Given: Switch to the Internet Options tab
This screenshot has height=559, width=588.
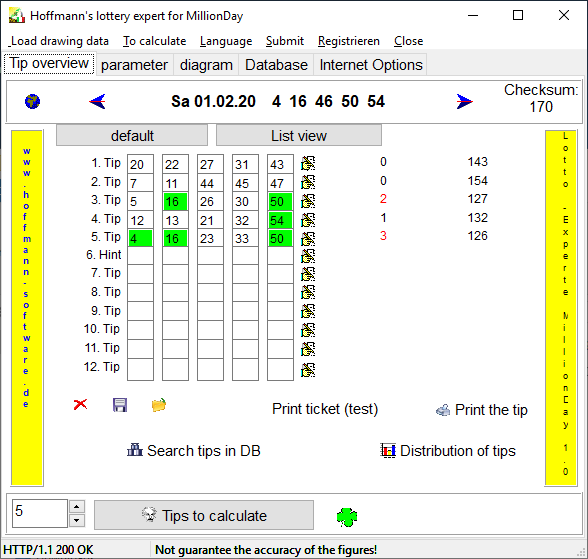Looking at the screenshot, I should (x=371, y=65).
